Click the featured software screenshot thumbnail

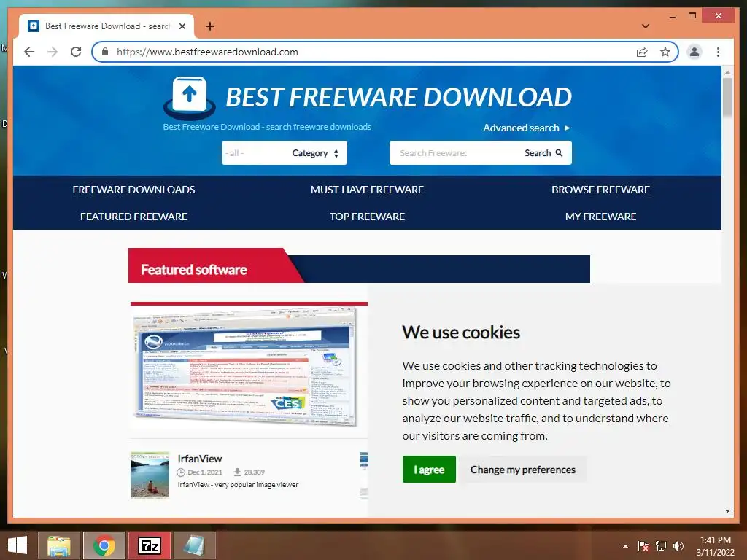coord(245,367)
